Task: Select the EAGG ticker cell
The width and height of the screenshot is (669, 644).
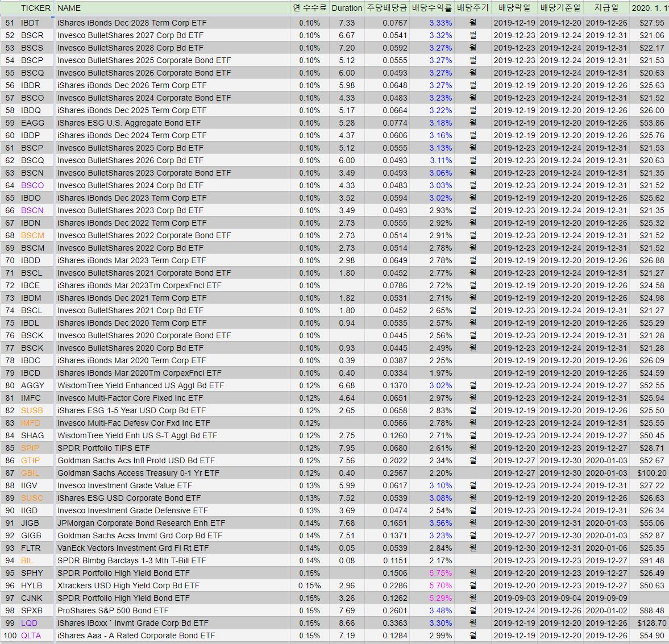Action: click(x=36, y=123)
